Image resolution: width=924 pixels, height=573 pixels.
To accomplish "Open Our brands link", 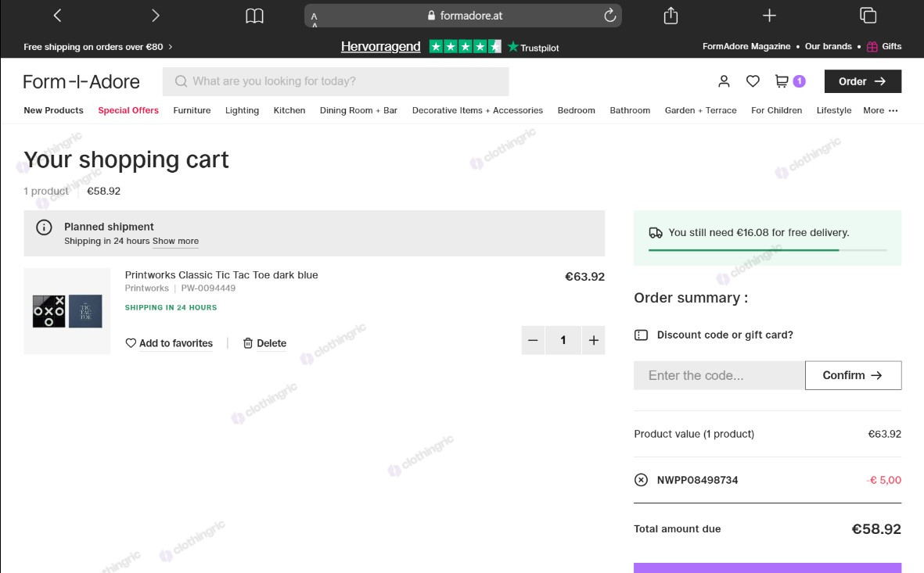I will 829,47.
